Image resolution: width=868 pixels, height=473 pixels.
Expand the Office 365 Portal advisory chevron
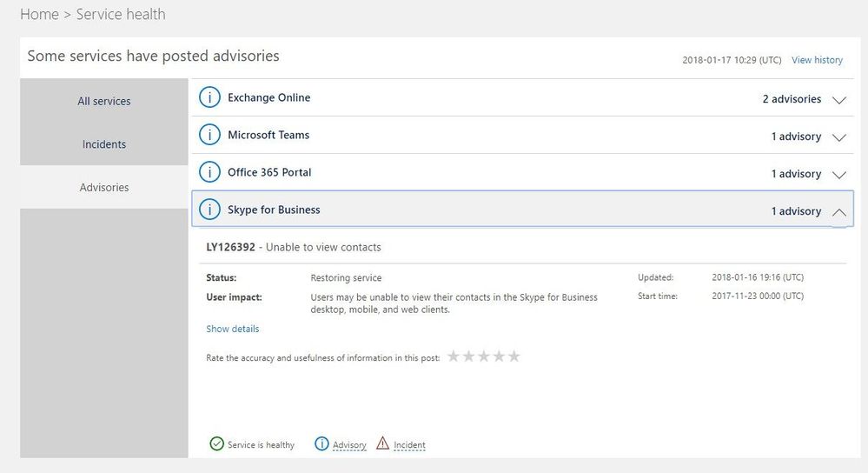point(838,175)
